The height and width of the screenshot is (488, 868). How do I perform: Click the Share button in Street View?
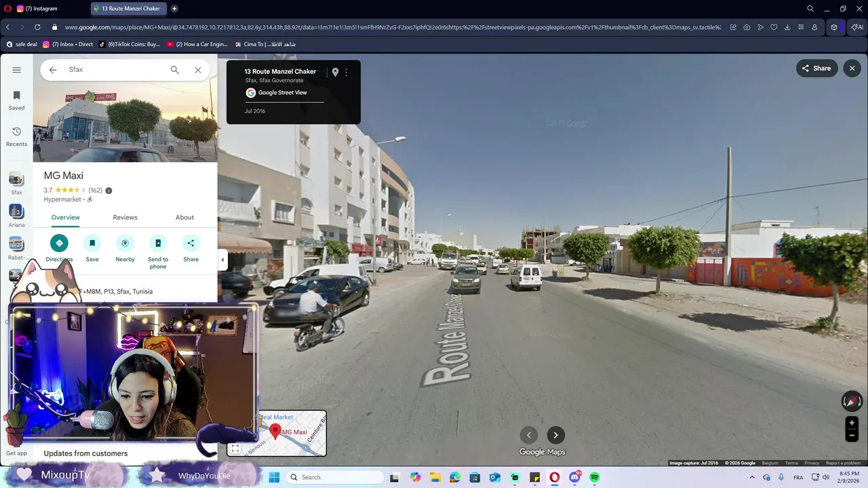click(816, 68)
